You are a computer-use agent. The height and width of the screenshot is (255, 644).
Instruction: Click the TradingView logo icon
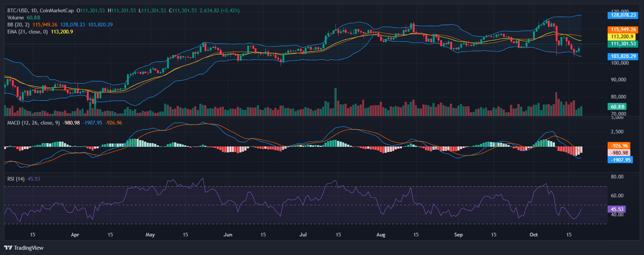8,248
